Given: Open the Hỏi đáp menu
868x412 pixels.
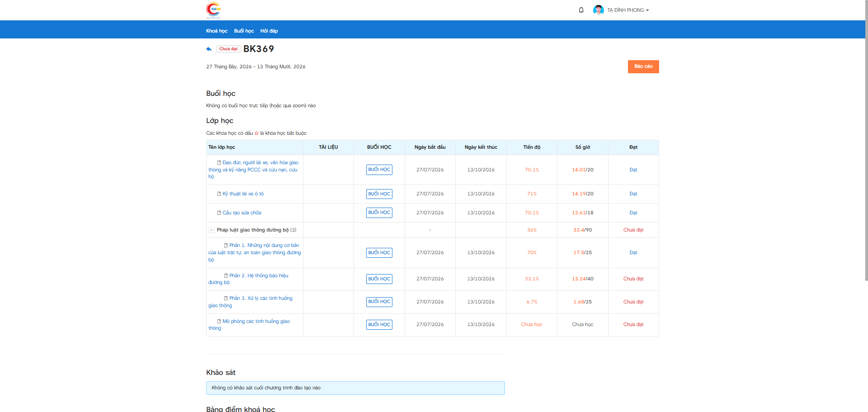Looking at the screenshot, I should 269,31.
